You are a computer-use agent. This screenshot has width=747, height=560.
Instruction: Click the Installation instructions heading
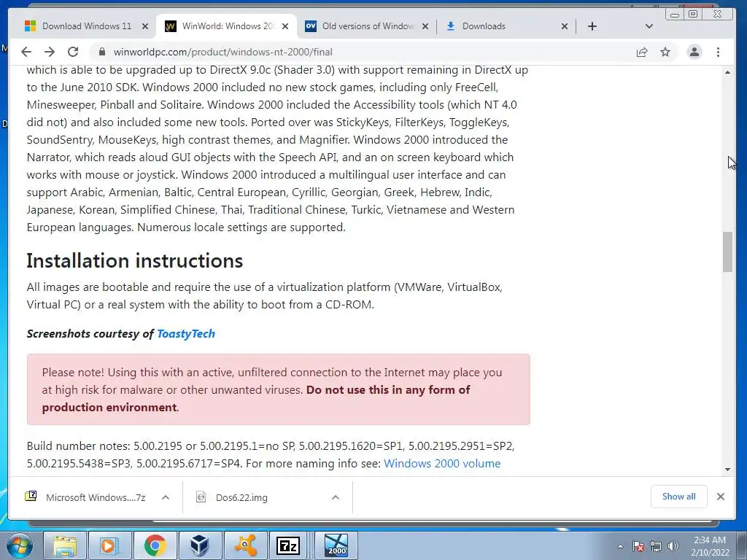tap(135, 261)
